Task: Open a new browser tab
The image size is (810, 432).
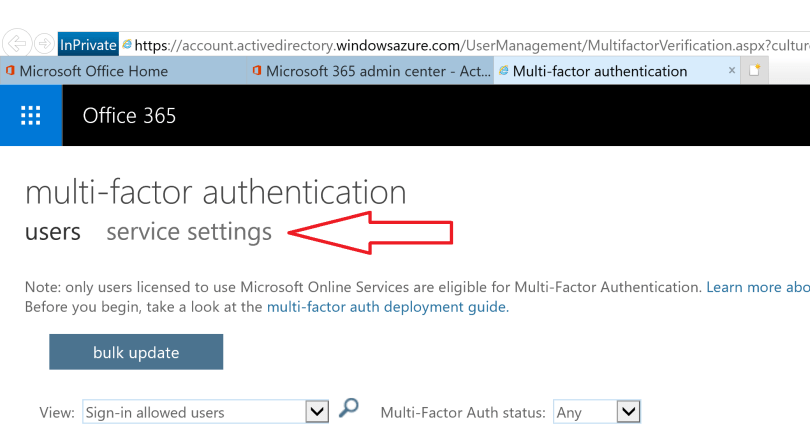Action: (x=756, y=71)
